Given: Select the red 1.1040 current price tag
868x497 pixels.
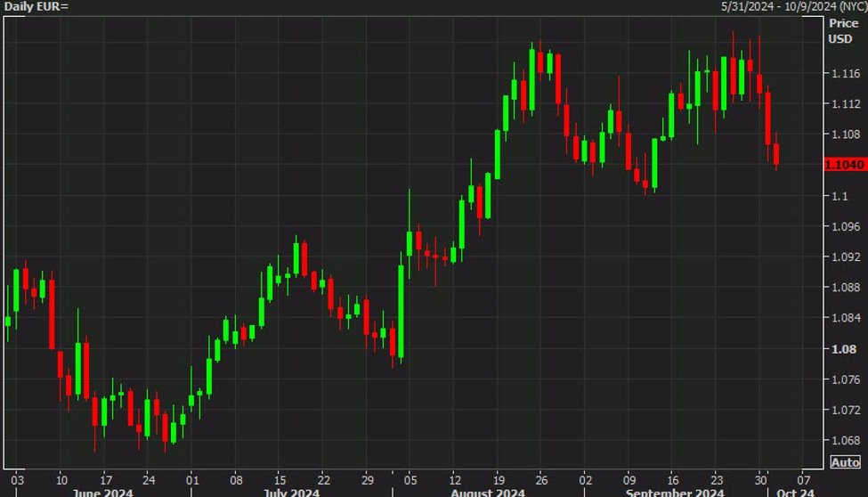Looking at the screenshot, I should tap(845, 165).
